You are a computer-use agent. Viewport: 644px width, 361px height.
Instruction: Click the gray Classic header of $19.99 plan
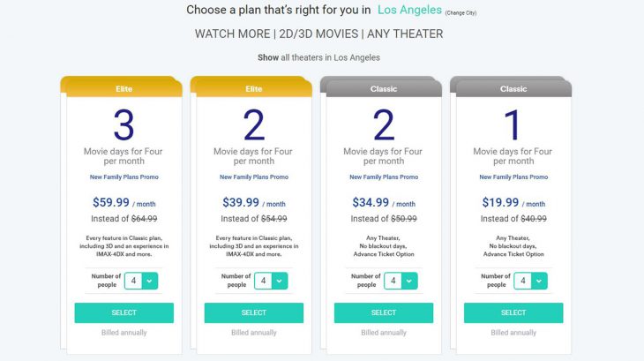(513, 88)
